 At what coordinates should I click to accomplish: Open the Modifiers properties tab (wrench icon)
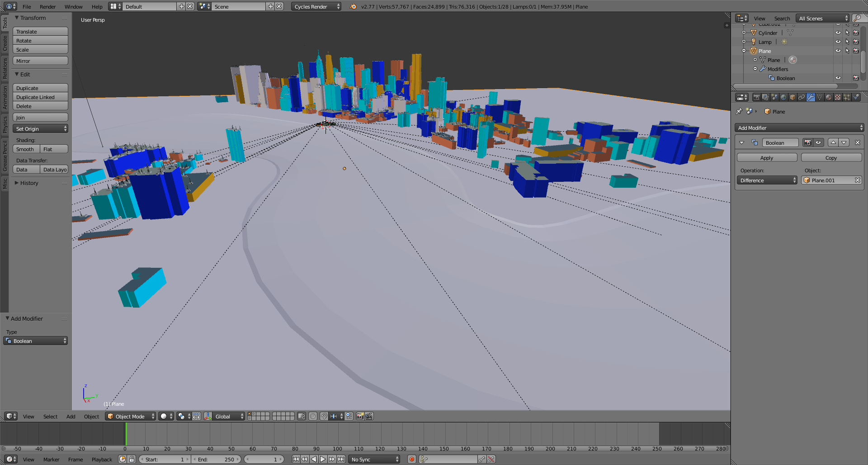tap(811, 97)
